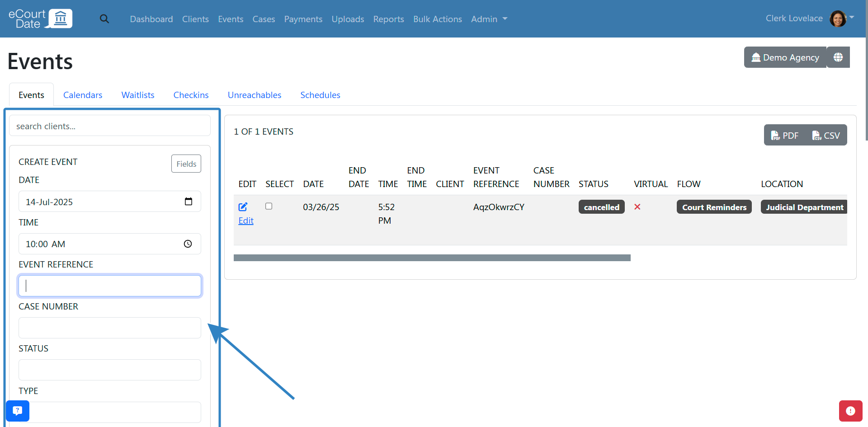
Task: Expand the Admin dropdown menu
Action: (x=489, y=19)
